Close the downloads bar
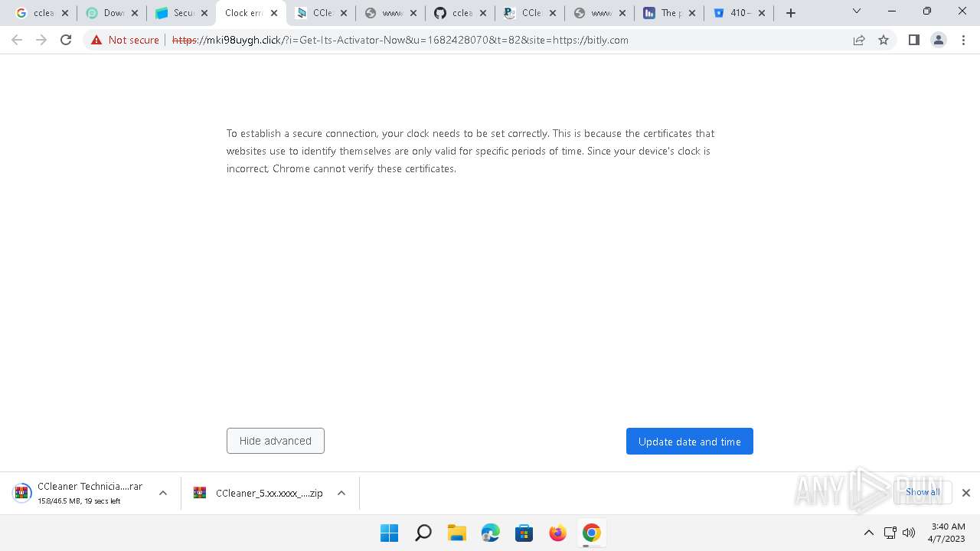 (x=966, y=493)
